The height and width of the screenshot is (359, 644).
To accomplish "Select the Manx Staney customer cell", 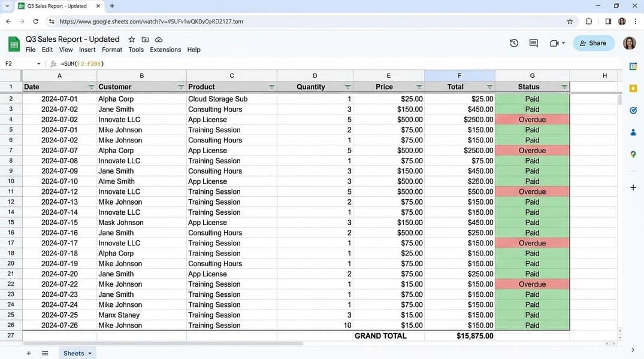I will 142,315.
